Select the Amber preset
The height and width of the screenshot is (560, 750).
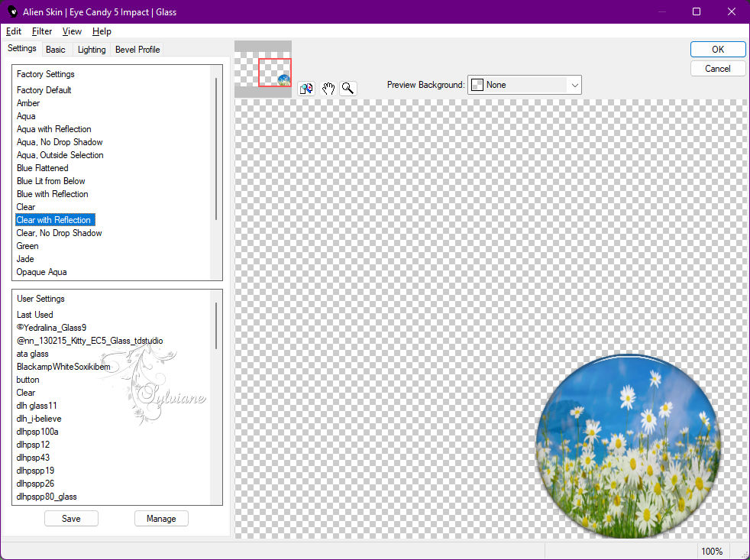[x=28, y=103]
